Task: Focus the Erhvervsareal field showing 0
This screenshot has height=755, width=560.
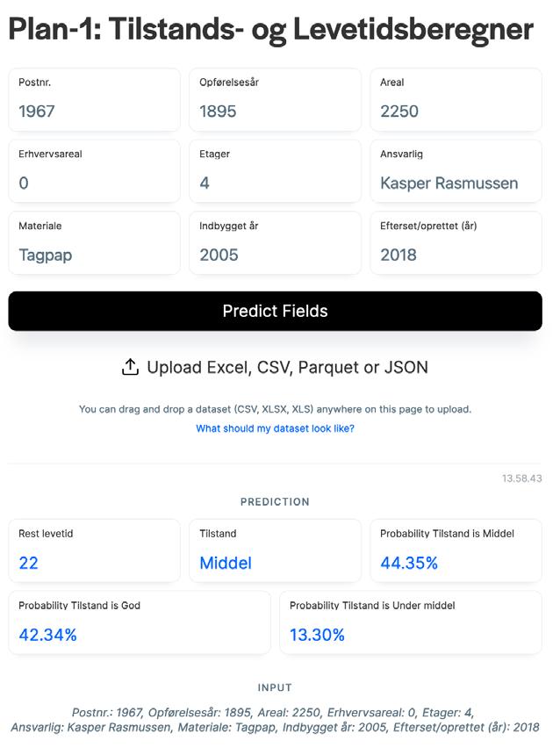Action: tap(95, 171)
